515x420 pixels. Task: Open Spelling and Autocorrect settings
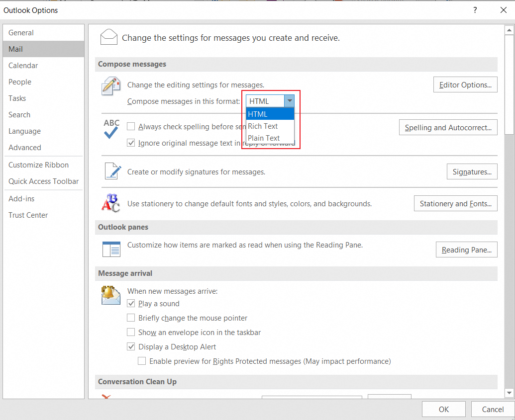pyautogui.click(x=448, y=127)
